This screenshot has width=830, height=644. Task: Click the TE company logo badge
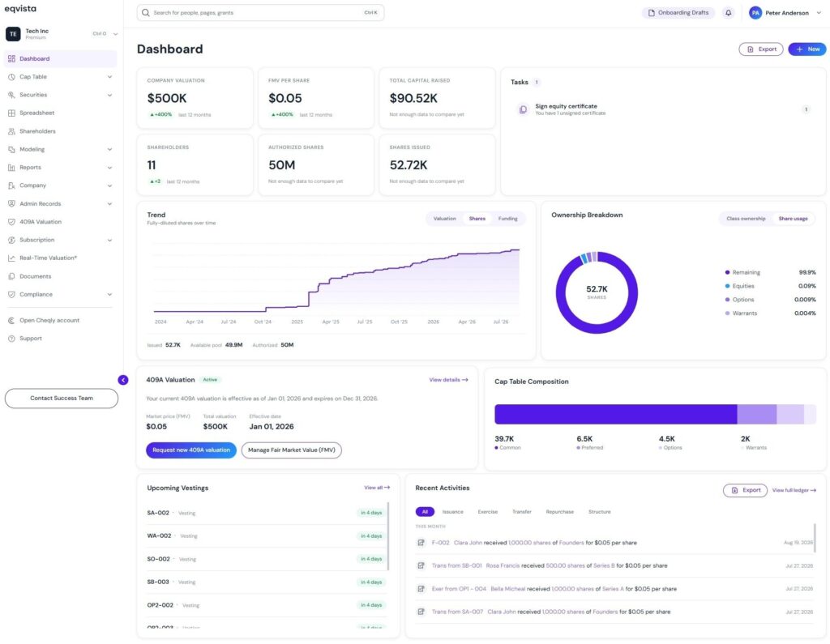13,34
